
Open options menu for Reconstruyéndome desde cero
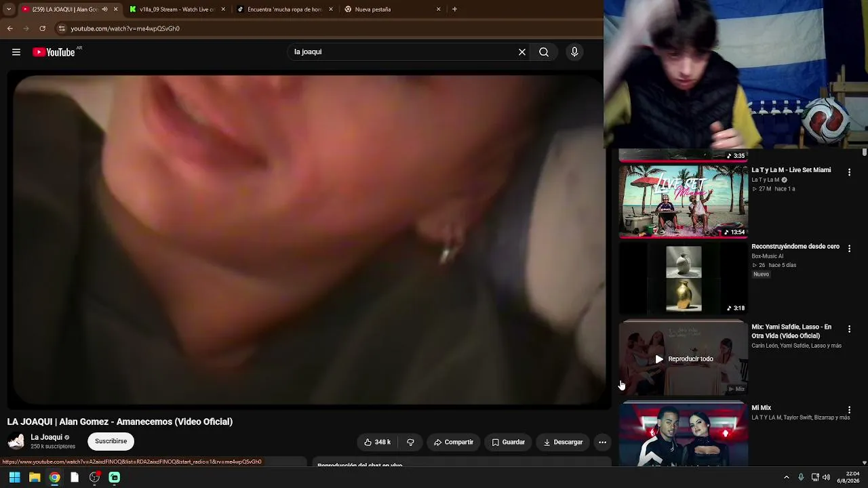(849, 249)
